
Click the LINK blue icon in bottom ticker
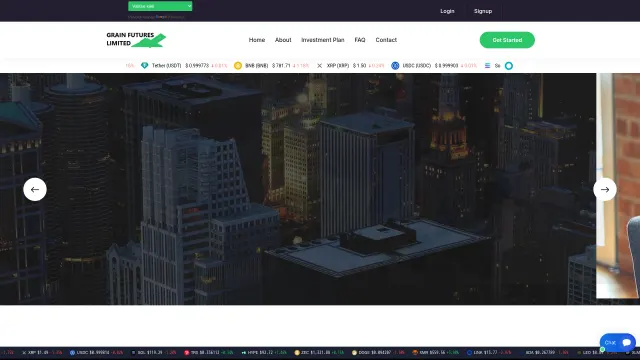pos(469,353)
